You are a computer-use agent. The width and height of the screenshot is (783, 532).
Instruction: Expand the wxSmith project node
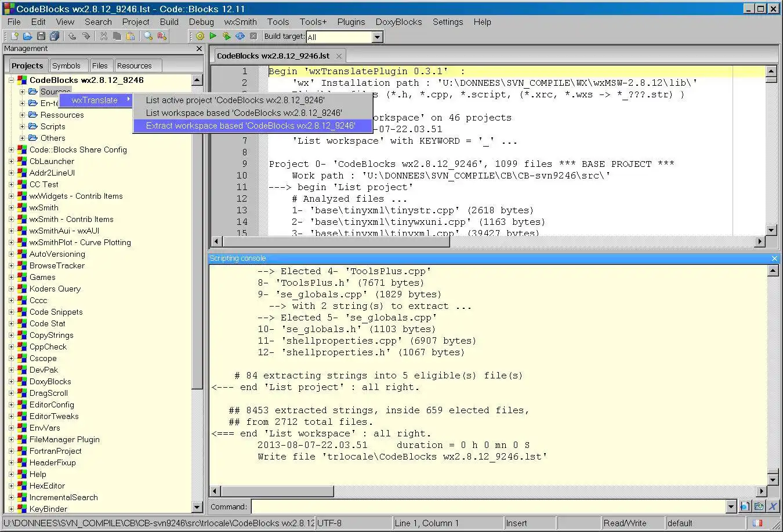point(11,207)
